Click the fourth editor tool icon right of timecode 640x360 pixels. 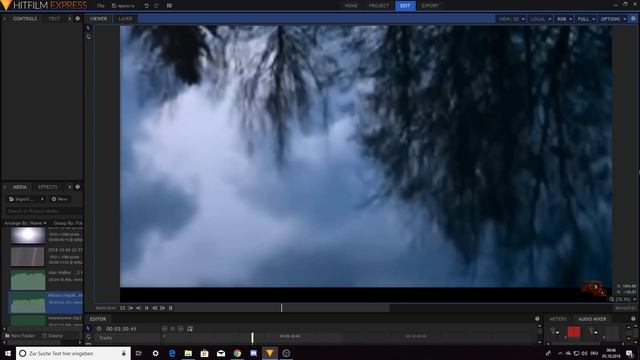pos(190,329)
